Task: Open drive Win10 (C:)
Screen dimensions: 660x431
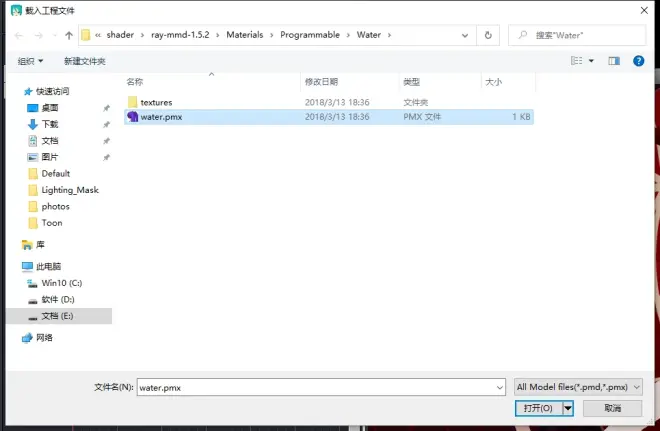Action: [x=62, y=283]
